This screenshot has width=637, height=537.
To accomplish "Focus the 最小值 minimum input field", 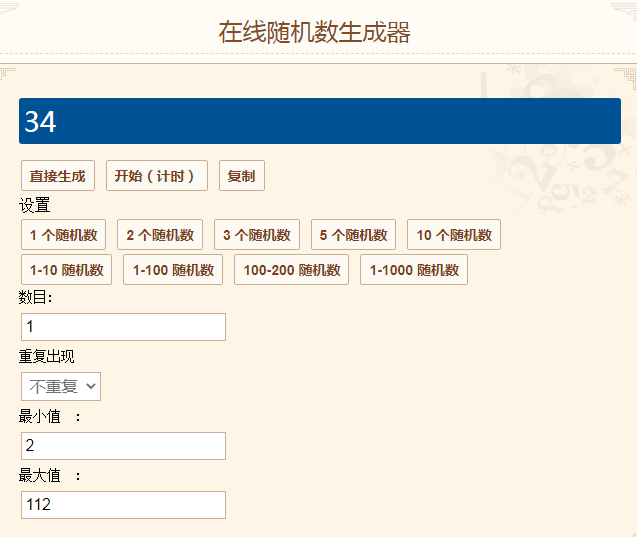I will pos(124,446).
